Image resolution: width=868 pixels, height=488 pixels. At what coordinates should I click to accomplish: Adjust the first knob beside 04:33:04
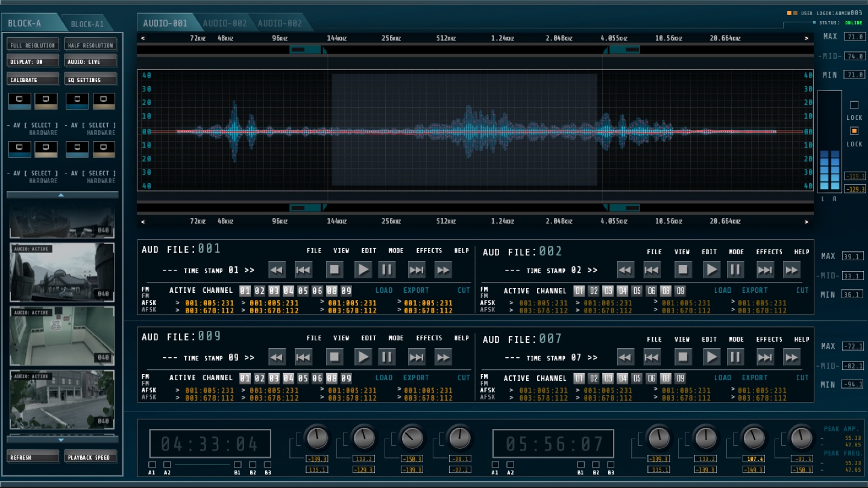point(316,438)
